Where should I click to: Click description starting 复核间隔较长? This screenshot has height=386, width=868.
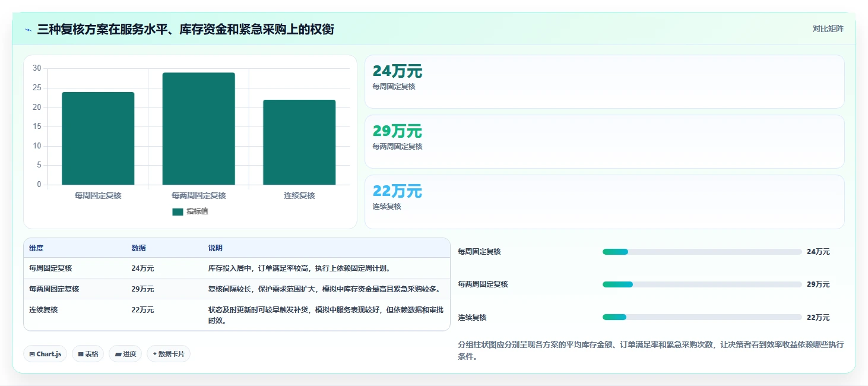coord(324,289)
